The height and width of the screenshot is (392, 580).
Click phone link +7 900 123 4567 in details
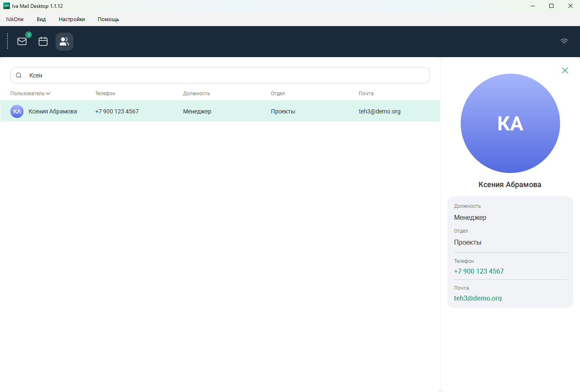[479, 271]
